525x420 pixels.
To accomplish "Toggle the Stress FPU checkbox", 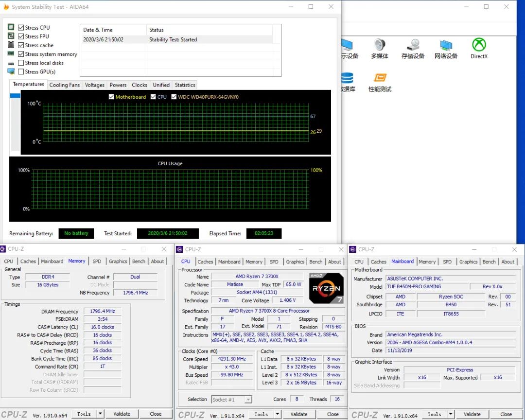I will coord(21,36).
